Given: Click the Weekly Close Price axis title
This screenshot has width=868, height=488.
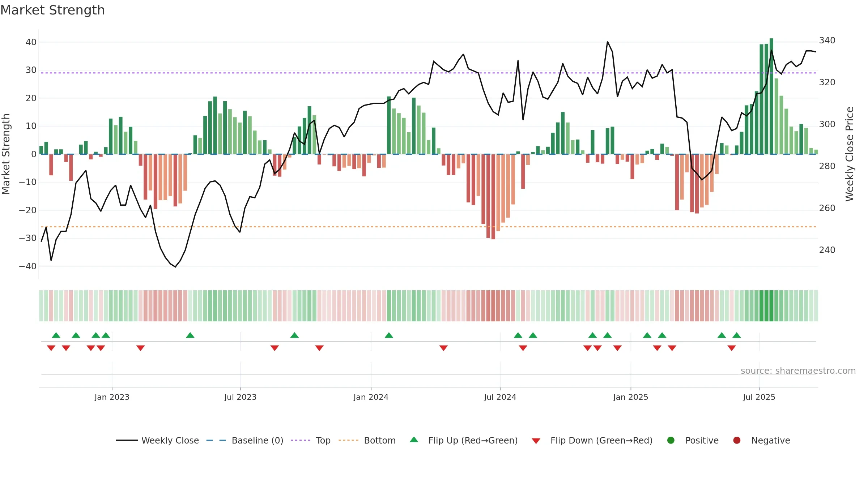Looking at the screenshot, I should tap(850, 154).
